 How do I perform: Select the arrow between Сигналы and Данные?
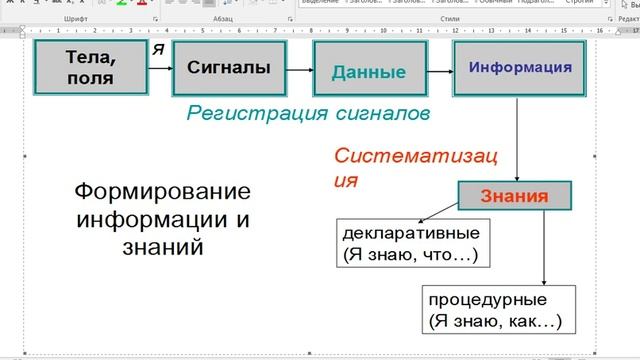[x=300, y=70]
